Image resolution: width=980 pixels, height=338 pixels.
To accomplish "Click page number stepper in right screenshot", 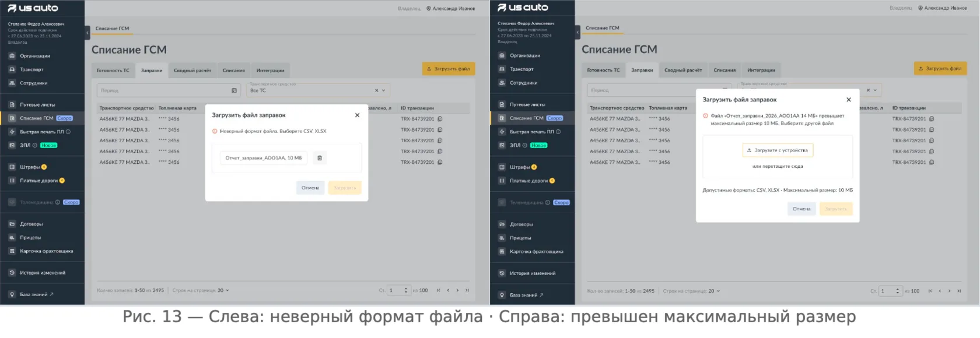I will [x=898, y=291].
